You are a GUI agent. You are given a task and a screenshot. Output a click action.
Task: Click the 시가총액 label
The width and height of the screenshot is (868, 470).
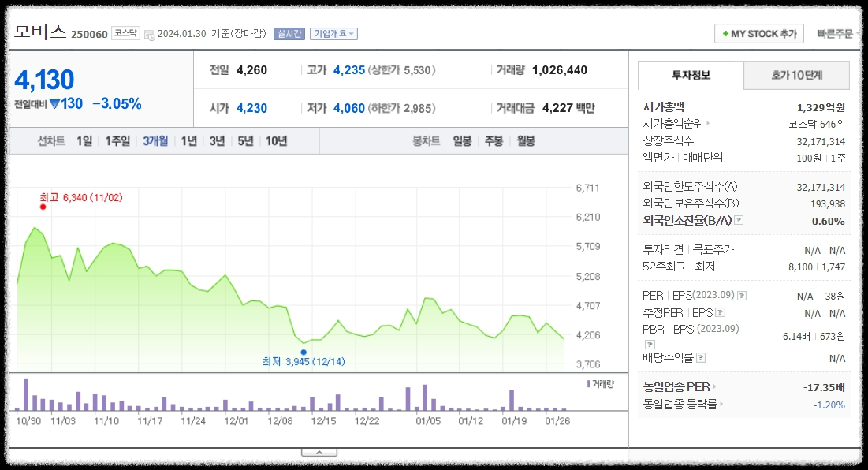pos(663,106)
